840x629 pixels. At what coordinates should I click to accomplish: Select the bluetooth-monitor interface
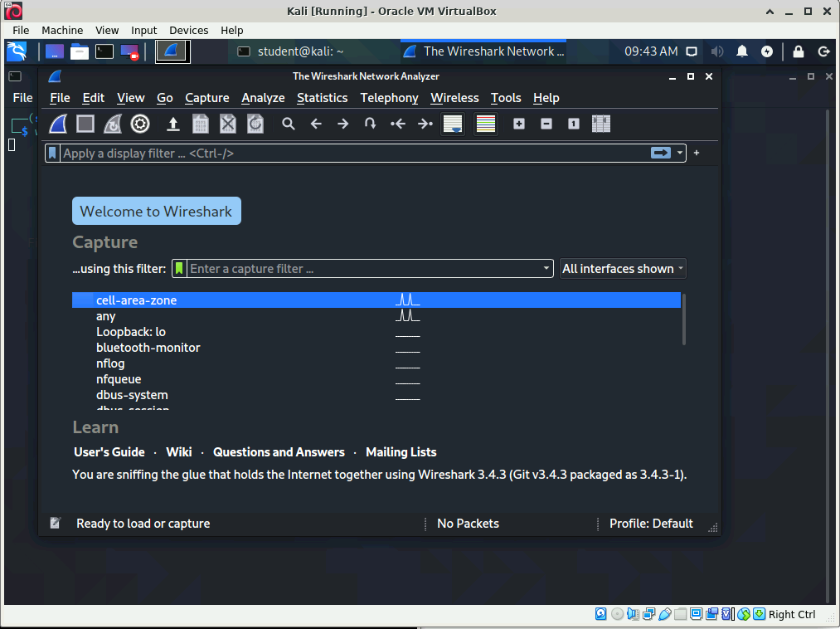point(376,348)
